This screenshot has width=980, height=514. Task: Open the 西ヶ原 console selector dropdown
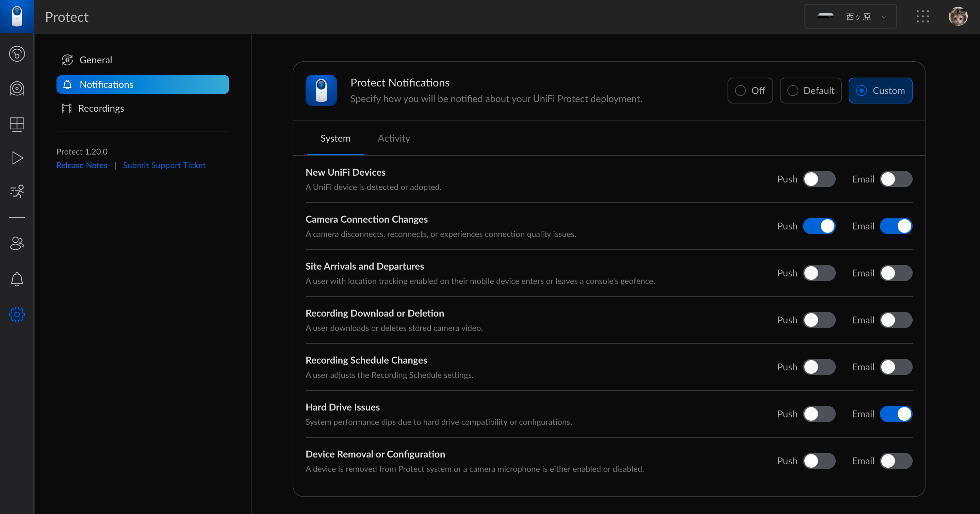850,16
